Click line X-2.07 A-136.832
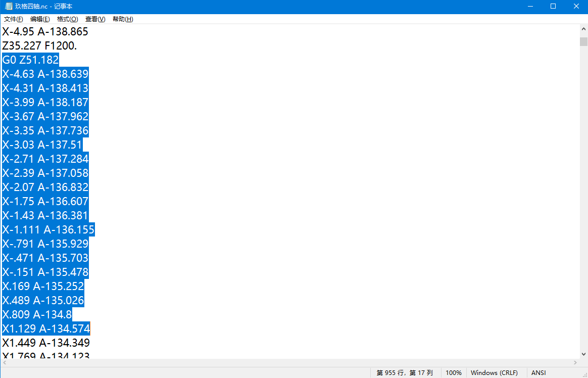Screen dimensions: 588x378 [x=45, y=187]
